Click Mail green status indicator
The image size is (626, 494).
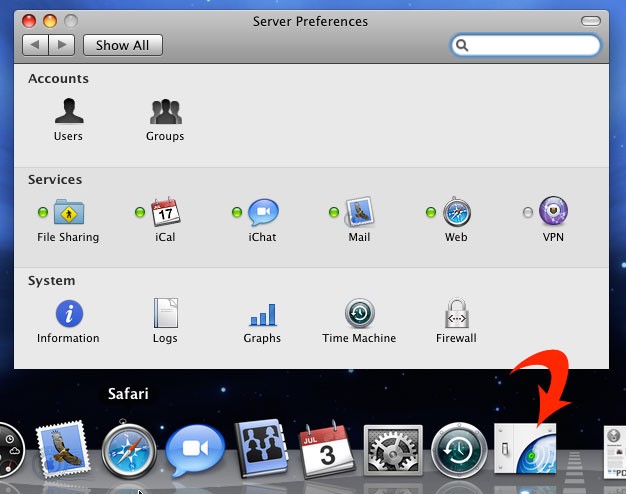334,212
